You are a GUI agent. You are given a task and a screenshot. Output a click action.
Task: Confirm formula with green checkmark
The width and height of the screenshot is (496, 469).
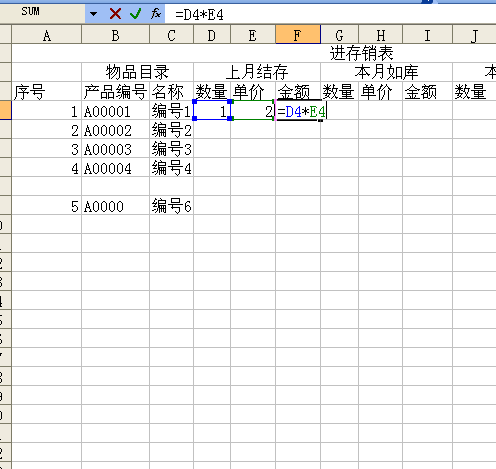click(135, 14)
